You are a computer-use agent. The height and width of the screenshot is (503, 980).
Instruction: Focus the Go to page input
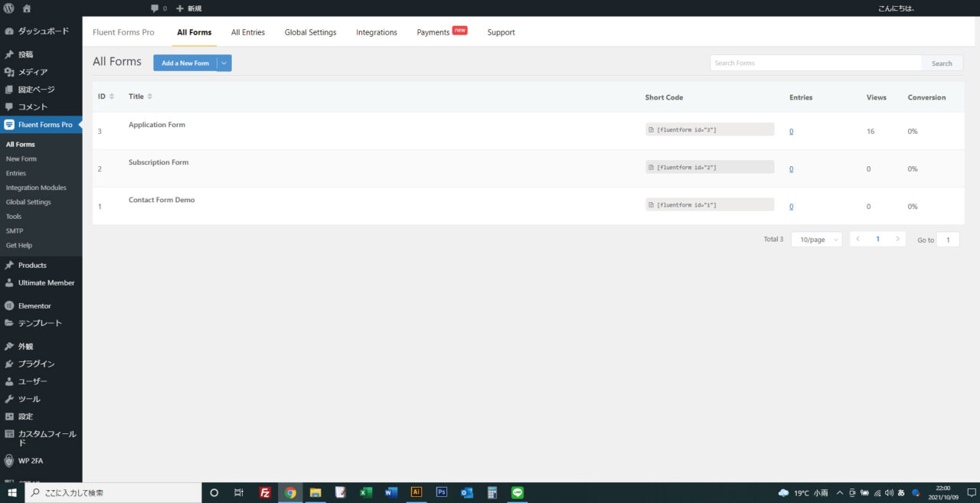(x=948, y=240)
